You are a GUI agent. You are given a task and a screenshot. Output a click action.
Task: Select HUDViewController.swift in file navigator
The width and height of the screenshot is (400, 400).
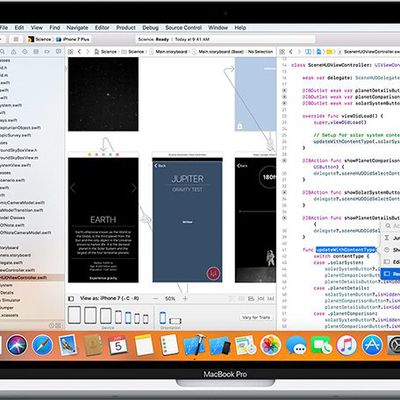(32, 277)
